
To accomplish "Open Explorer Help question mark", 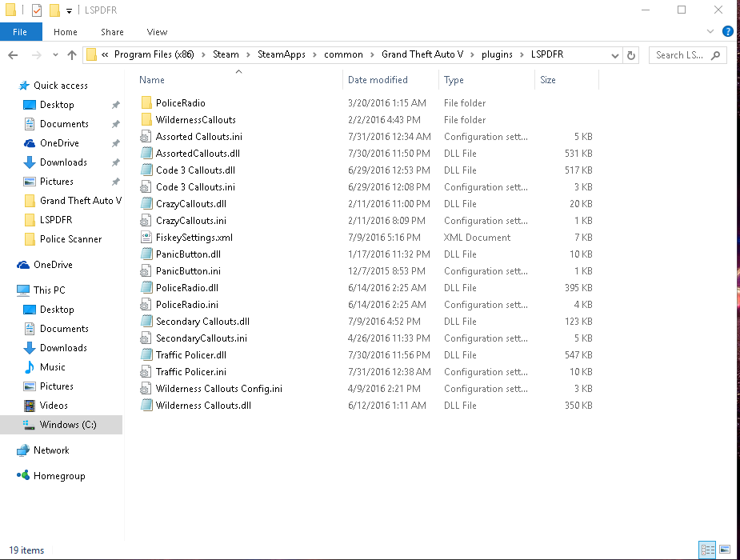I will (728, 32).
